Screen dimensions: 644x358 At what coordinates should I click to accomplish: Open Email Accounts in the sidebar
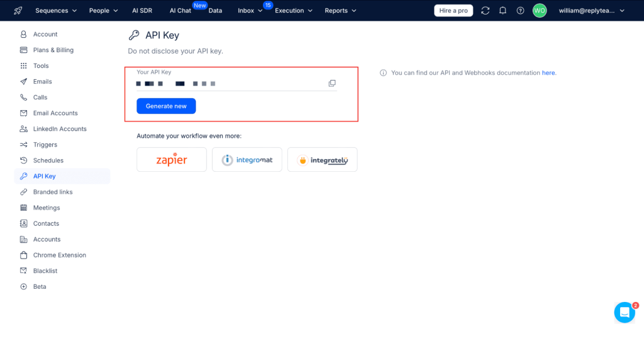[55, 113]
